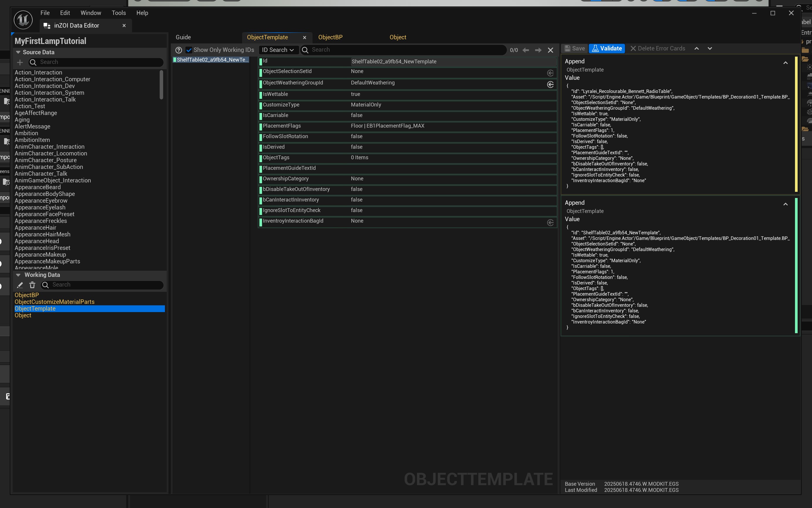The image size is (812, 508).
Task: Clear the search with the X icon
Action: pos(551,50)
